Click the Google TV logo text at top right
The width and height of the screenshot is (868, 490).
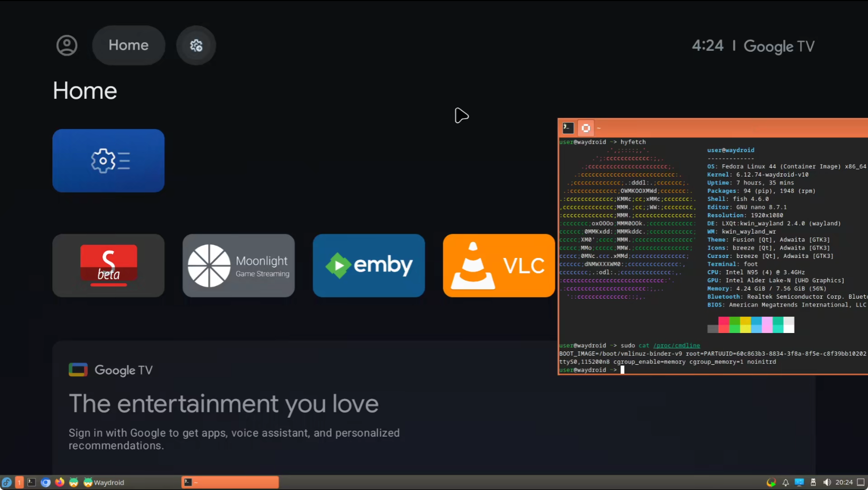779,47
